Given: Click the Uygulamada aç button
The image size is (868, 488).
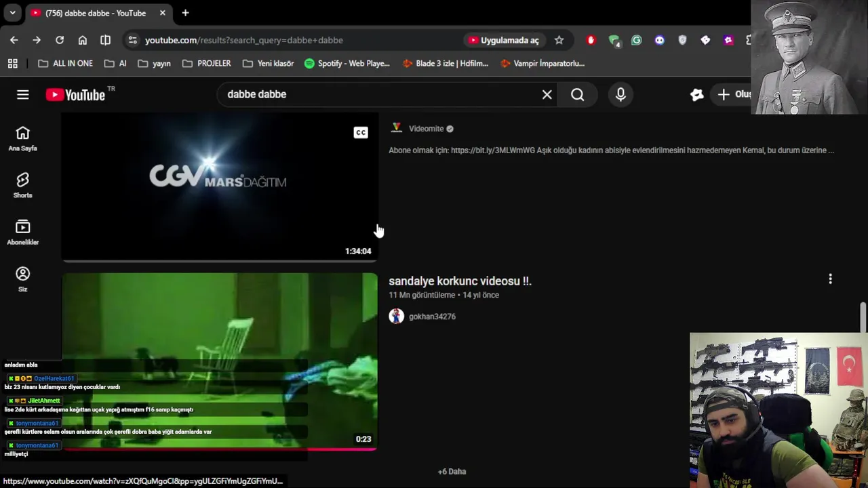Looking at the screenshot, I should coord(503,40).
